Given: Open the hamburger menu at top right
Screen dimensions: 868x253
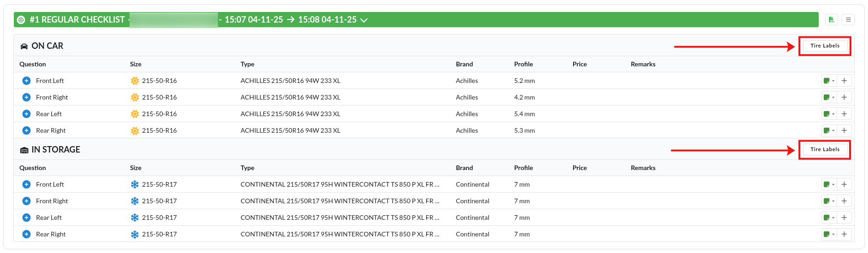Looking at the screenshot, I should 848,20.
